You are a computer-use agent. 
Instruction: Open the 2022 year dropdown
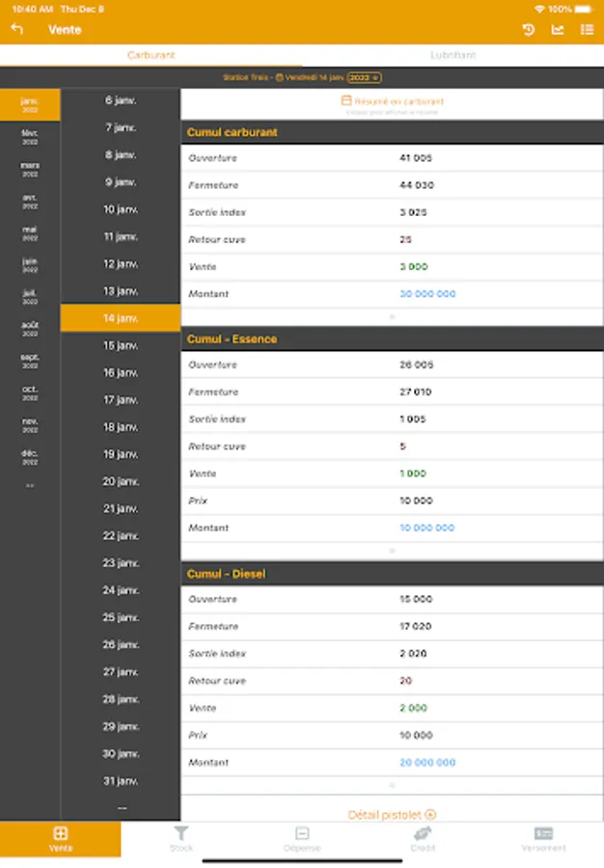pos(364,77)
